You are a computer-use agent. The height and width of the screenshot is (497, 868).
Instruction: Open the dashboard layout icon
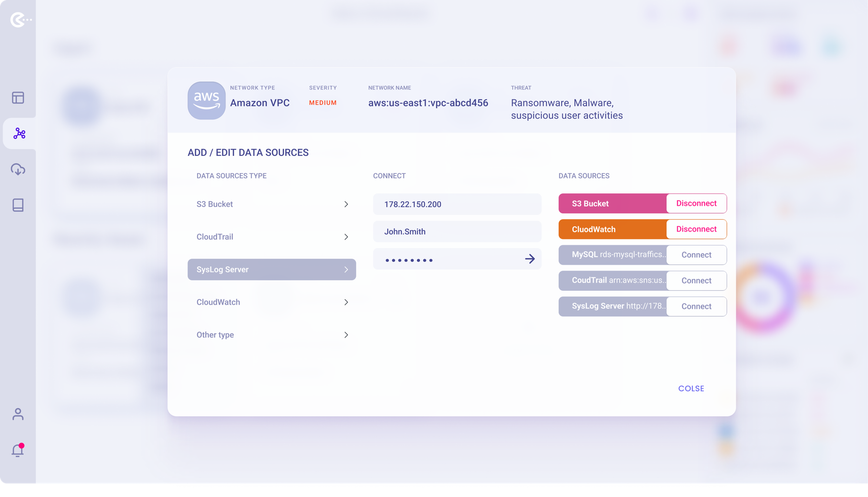click(18, 98)
